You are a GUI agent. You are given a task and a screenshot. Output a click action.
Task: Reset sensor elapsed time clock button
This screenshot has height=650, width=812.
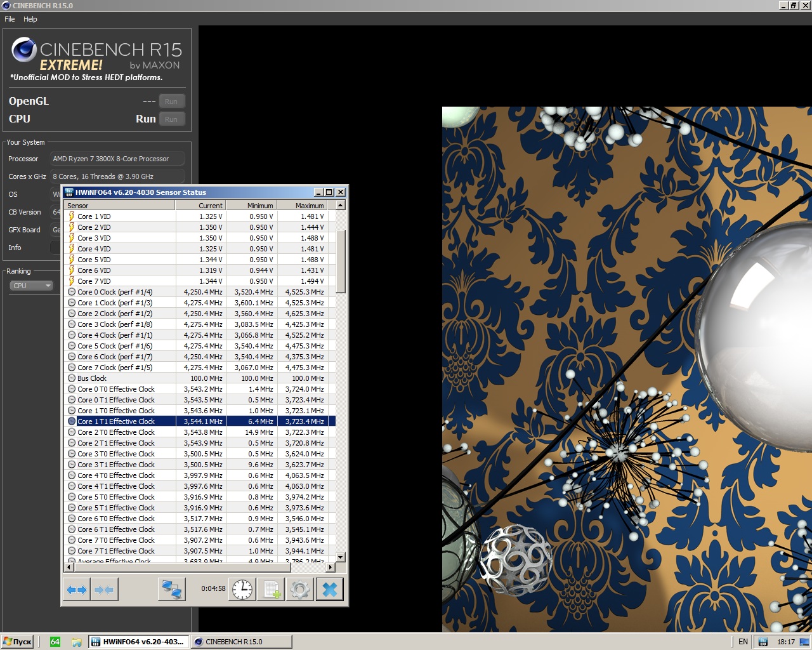coord(242,590)
